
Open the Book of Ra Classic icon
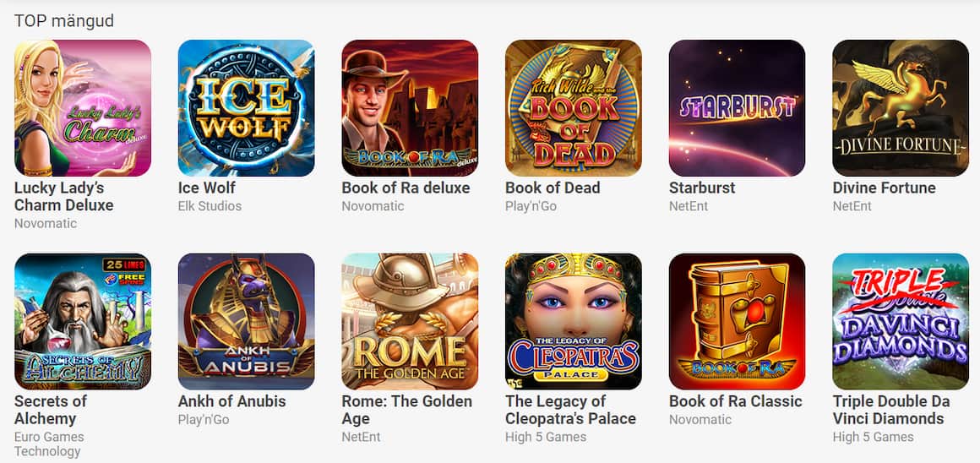(738, 321)
